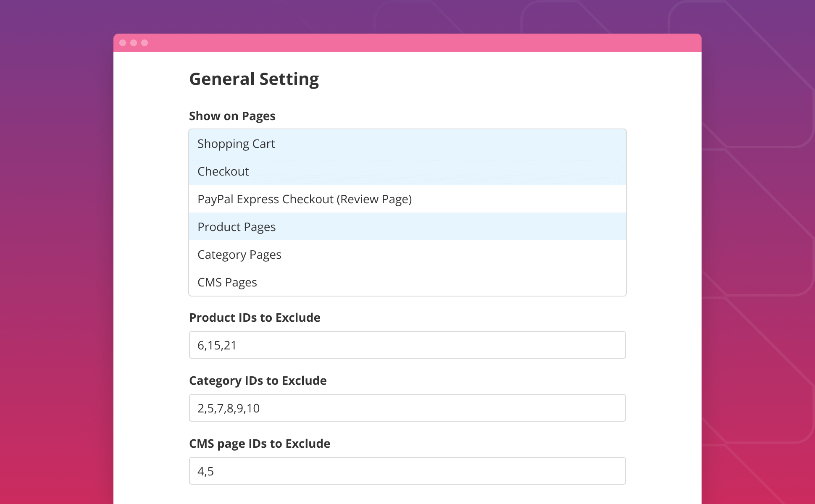815x504 pixels.
Task: Click the Product IDs to Exclude label
Action: (x=255, y=318)
